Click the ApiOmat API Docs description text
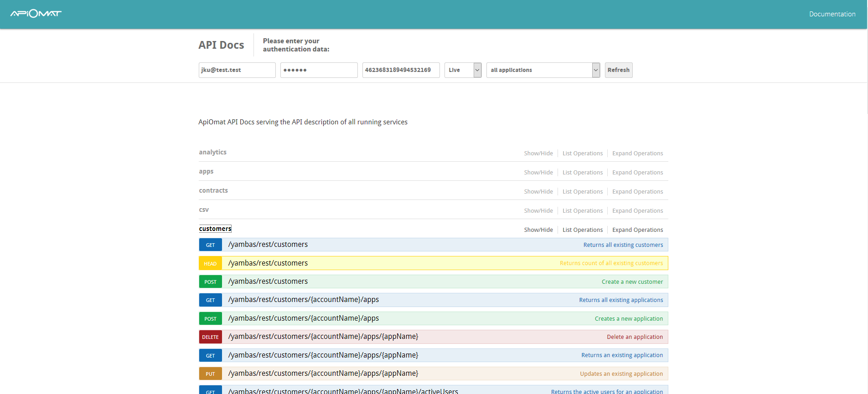The width and height of the screenshot is (868, 394). 303,122
